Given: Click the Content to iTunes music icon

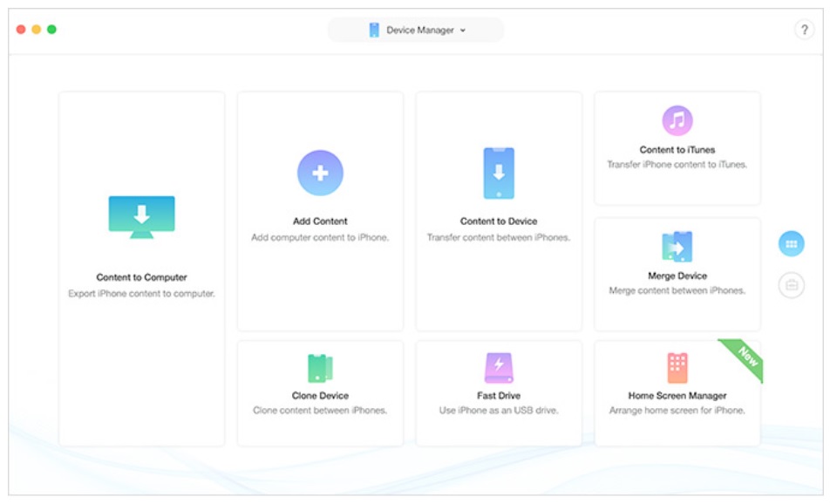Looking at the screenshot, I should coord(677,120).
